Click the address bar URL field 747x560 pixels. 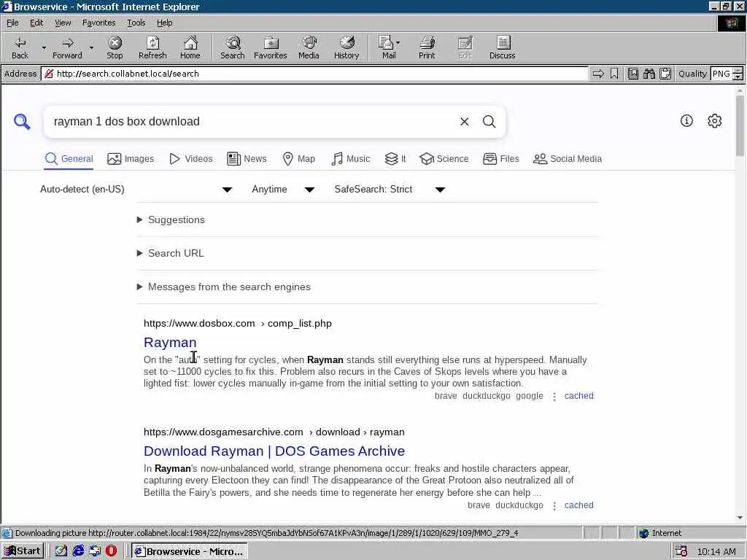point(314,74)
